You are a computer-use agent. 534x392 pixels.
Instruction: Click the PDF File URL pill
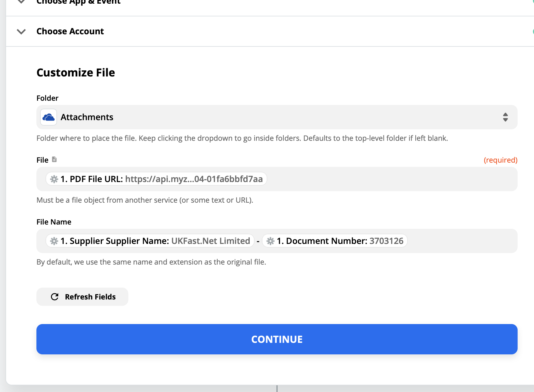[156, 179]
